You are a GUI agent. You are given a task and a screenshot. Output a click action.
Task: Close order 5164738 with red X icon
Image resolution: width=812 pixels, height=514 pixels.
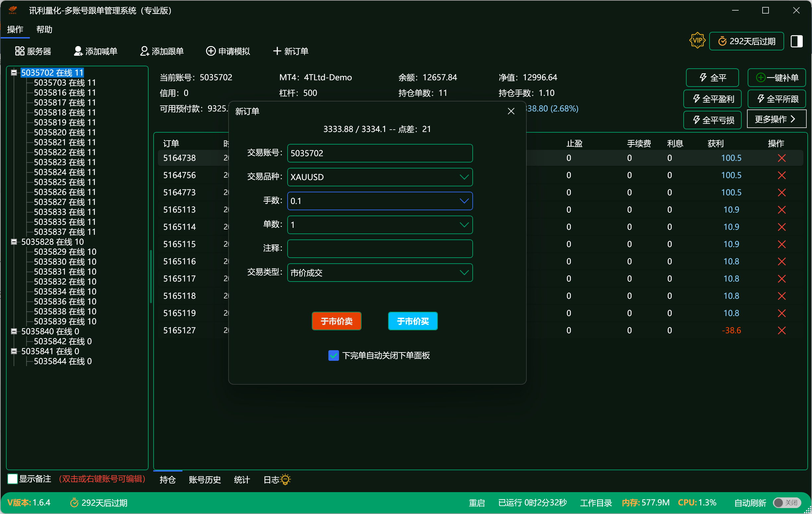coord(782,158)
